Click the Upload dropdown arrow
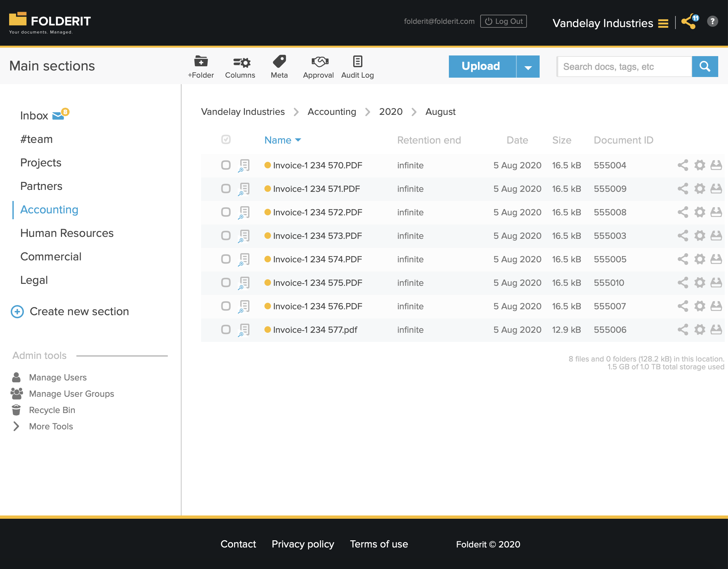 528,66
